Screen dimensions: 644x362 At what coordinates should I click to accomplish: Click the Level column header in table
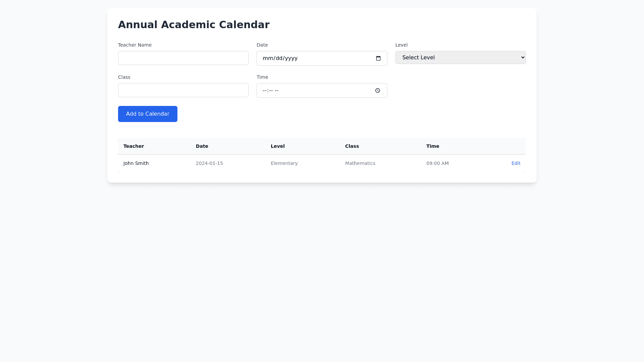coord(277,146)
